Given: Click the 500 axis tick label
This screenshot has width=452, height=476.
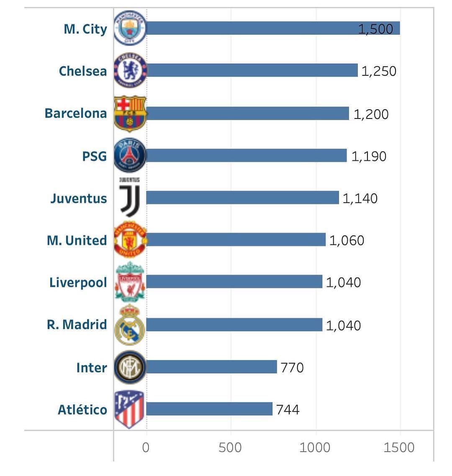Looking at the screenshot, I should point(230,448).
